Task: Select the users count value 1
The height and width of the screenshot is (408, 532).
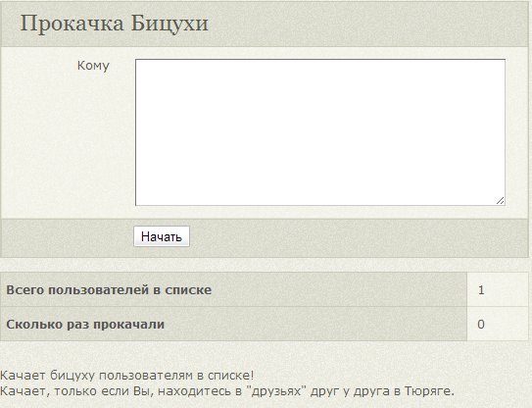Action: click(x=481, y=289)
